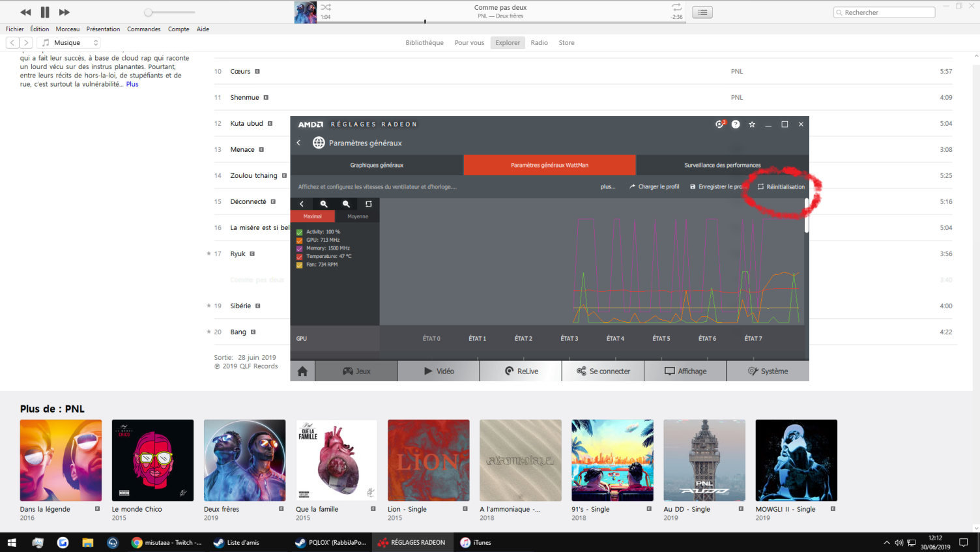Screen dimensions: 980x552
Task: Open the Aide menu in iTunes
Action: pos(203,29)
